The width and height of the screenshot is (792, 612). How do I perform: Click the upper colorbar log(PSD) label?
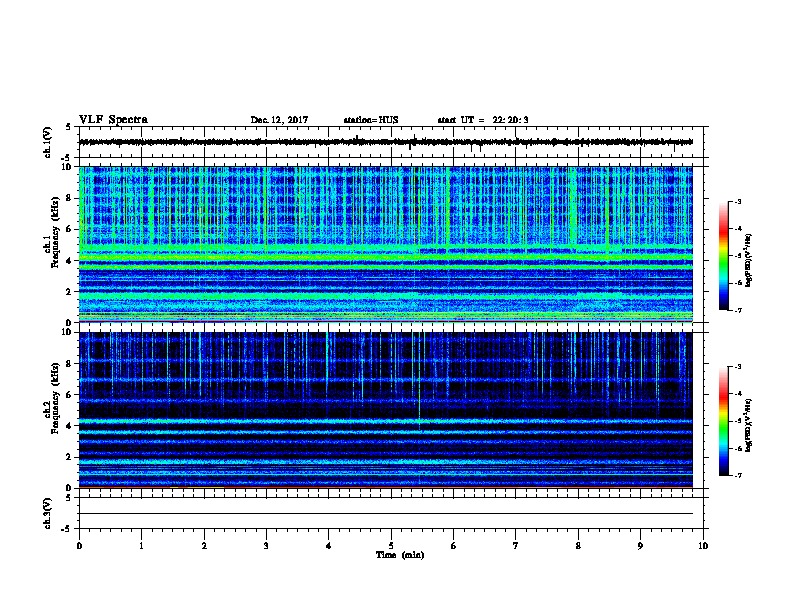[748, 260]
